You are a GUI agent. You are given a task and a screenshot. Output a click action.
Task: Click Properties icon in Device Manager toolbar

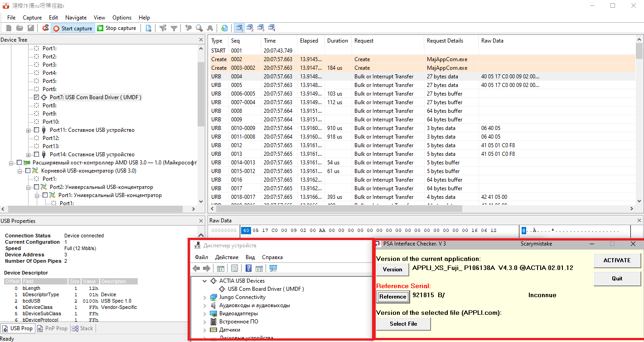pyautogui.click(x=234, y=269)
